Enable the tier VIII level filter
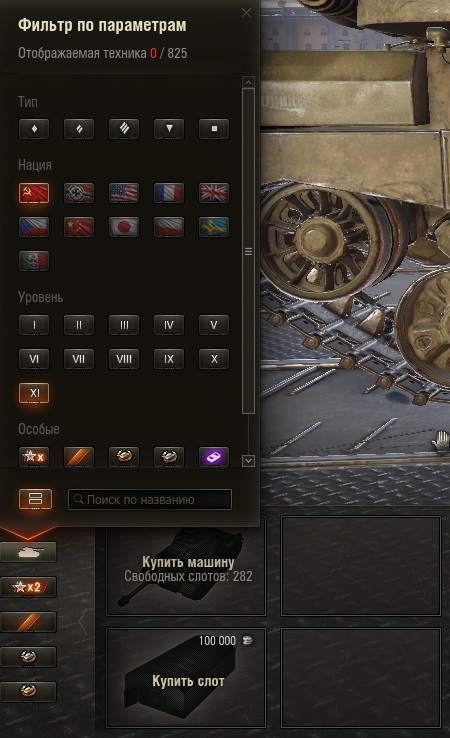 124,359
